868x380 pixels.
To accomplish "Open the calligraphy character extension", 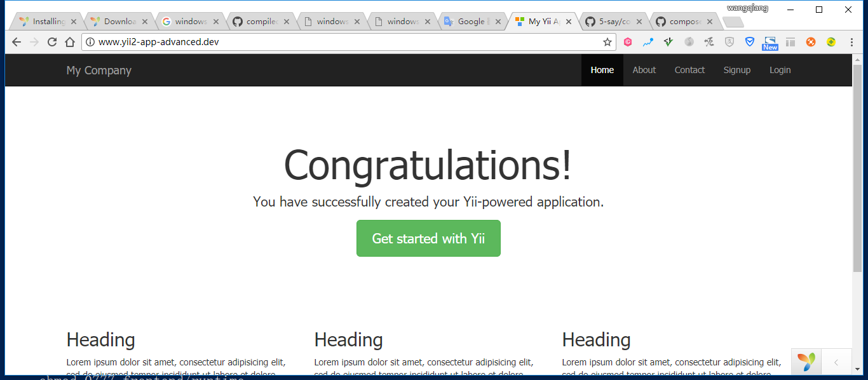I will pyautogui.click(x=709, y=42).
